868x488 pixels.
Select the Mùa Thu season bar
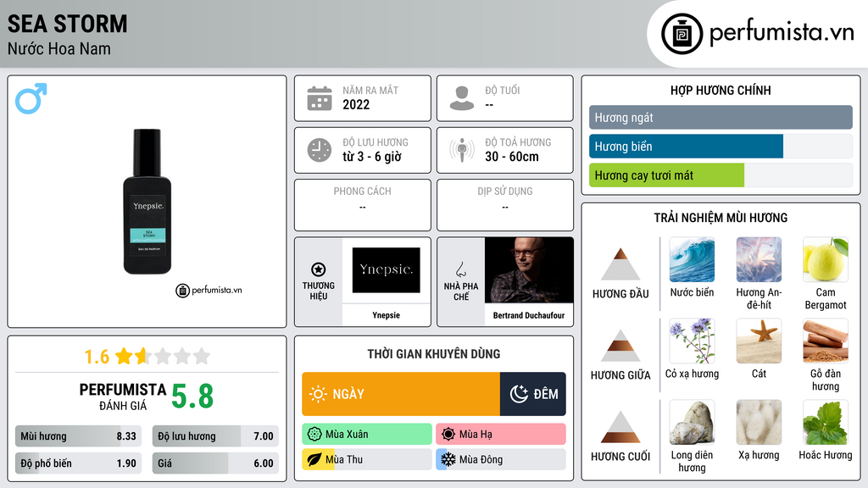367,459
